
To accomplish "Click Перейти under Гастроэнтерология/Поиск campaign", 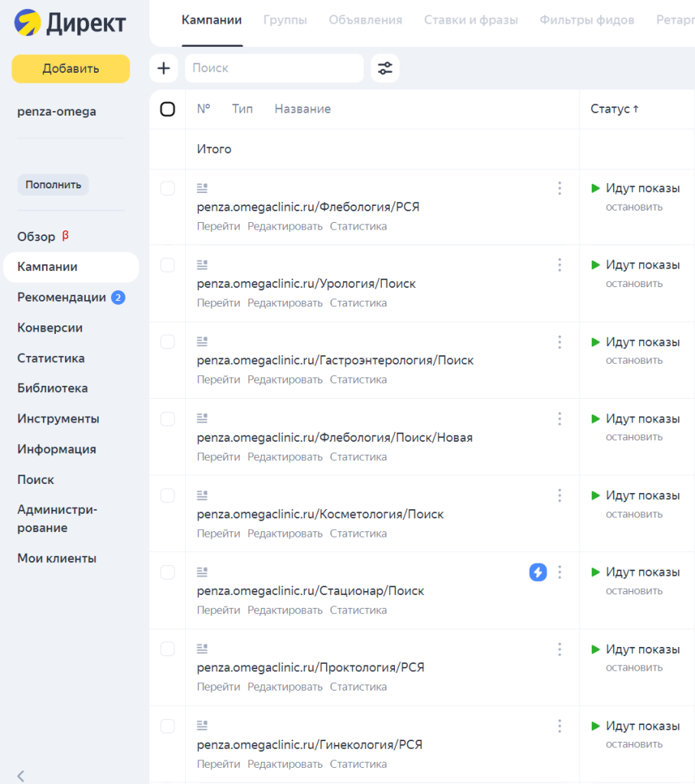I will pyautogui.click(x=218, y=380).
